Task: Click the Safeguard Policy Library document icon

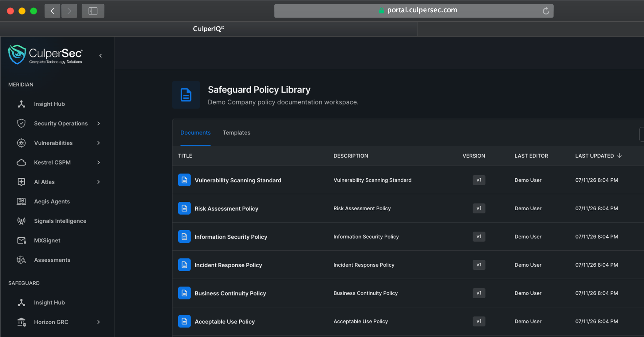Action: point(186,95)
